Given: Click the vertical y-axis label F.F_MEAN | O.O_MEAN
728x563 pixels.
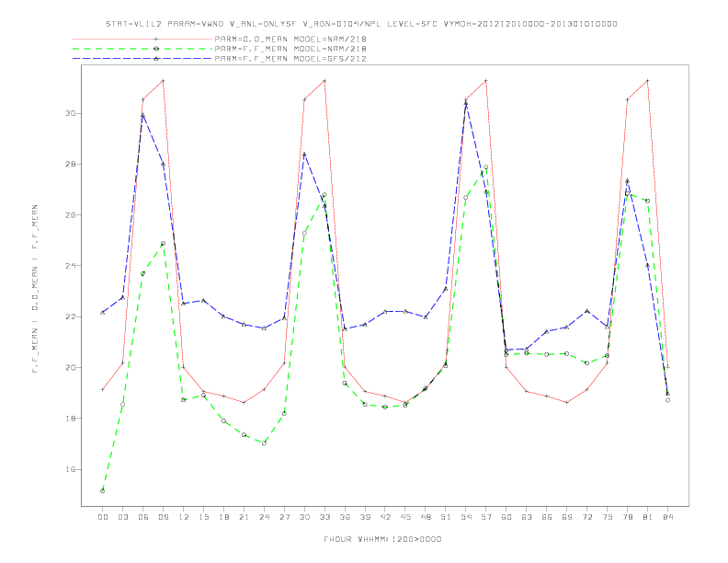Looking at the screenshot, I should [35, 289].
